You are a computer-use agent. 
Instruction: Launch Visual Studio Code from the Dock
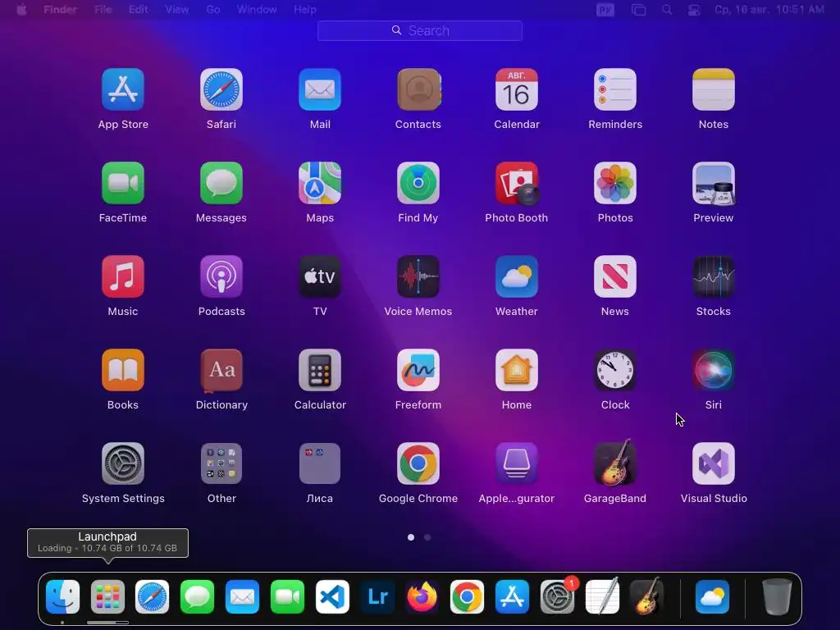tap(332, 597)
